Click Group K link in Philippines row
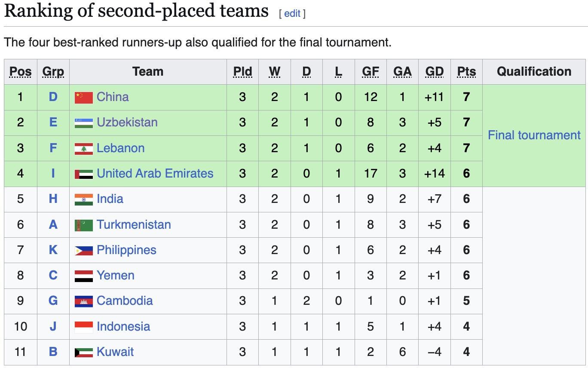Image resolution: width=588 pixels, height=368 pixels. coord(53,250)
